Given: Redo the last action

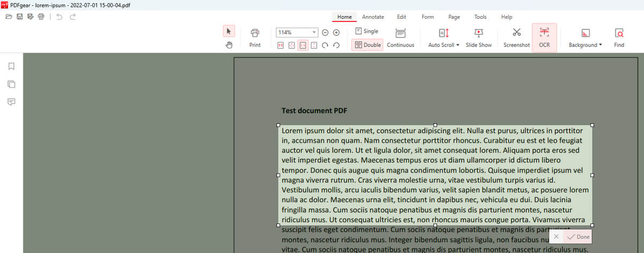Looking at the screenshot, I should [x=73, y=17].
